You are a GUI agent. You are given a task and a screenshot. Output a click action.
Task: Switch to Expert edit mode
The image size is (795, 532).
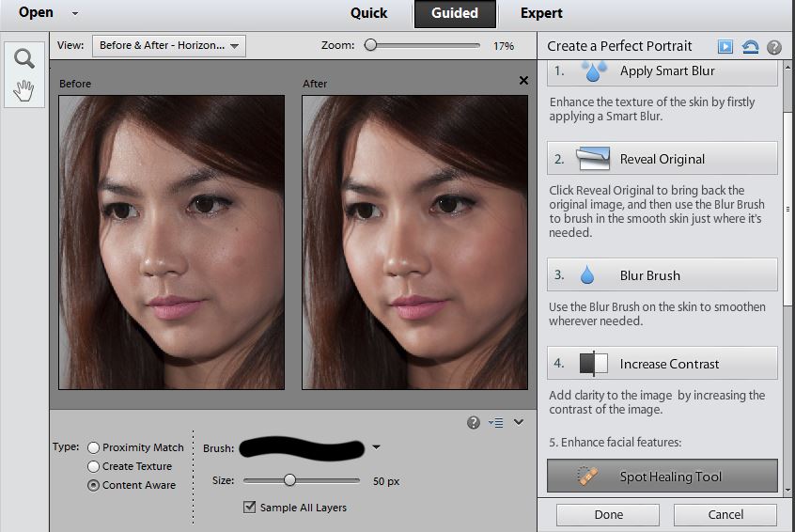[x=541, y=13]
